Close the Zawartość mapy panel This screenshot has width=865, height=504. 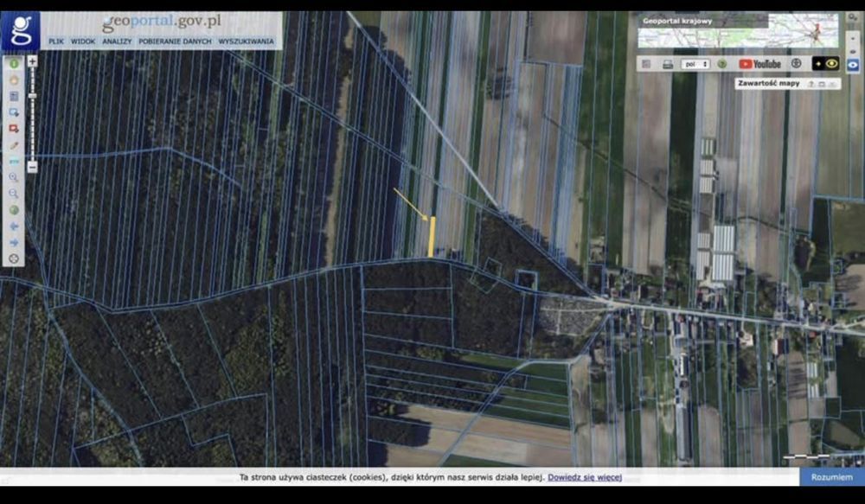point(832,84)
